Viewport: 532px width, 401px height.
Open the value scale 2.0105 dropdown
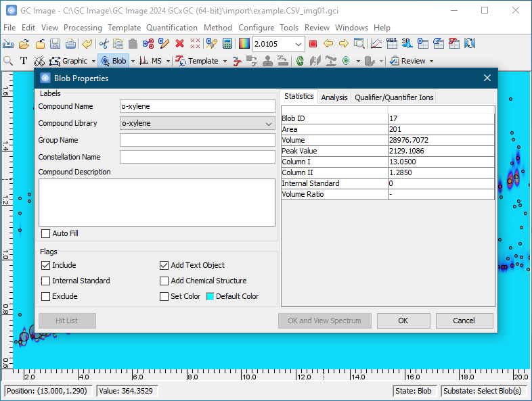click(x=298, y=44)
